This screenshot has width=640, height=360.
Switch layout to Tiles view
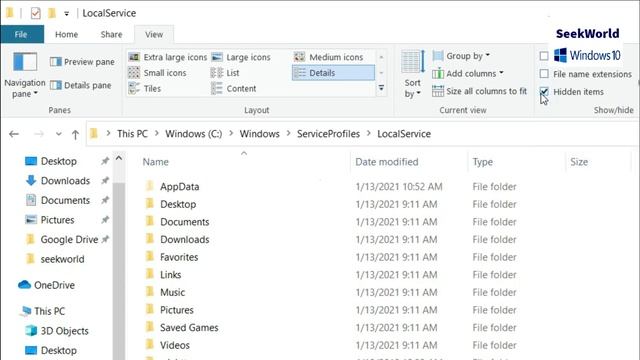pos(144,89)
